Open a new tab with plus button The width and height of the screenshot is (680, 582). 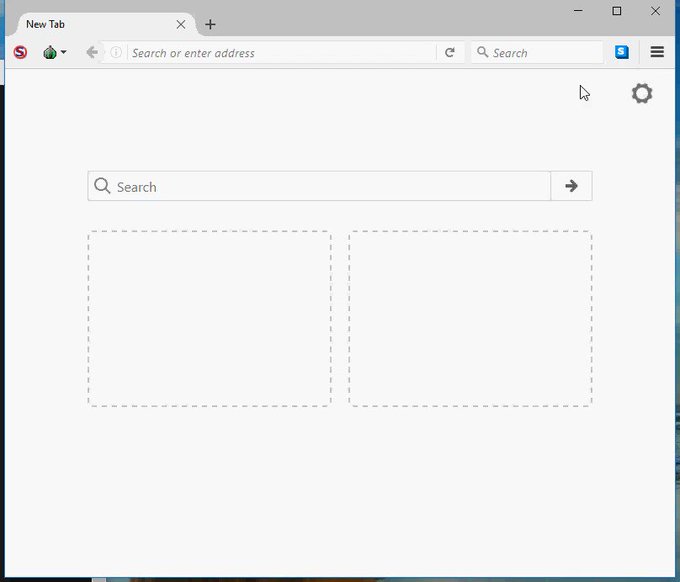tap(210, 25)
